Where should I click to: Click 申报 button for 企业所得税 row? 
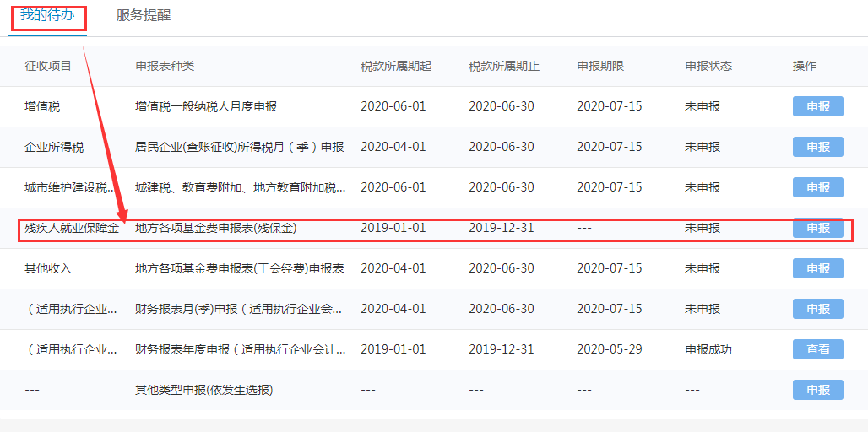(817, 147)
